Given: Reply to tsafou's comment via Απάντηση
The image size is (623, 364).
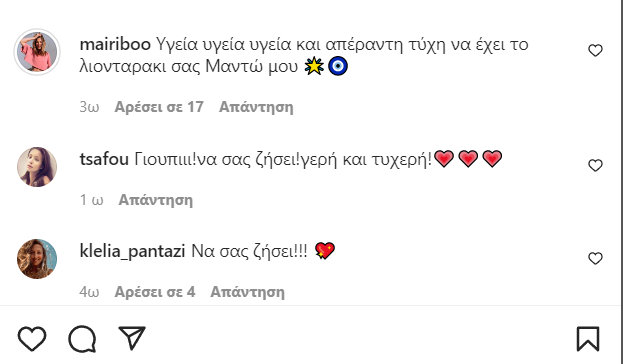Looking at the screenshot, I should point(156,200).
